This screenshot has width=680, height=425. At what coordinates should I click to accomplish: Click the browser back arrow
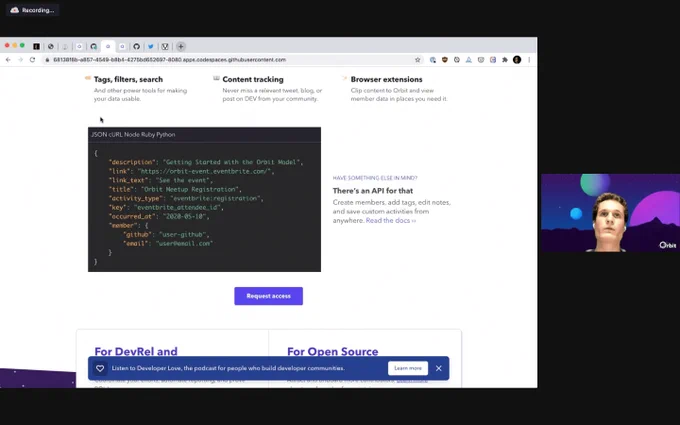(x=8, y=60)
